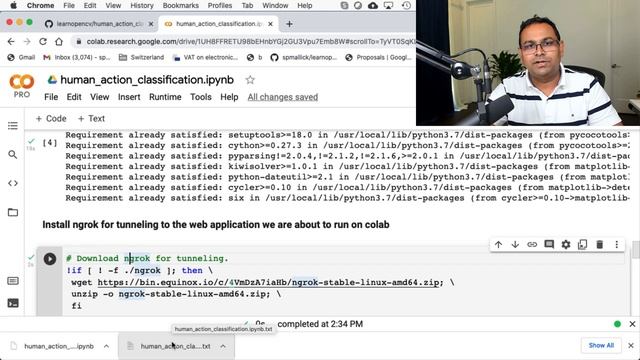
Task: Open more cell actions menu
Action: pyautogui.click(x=617, y=244)
